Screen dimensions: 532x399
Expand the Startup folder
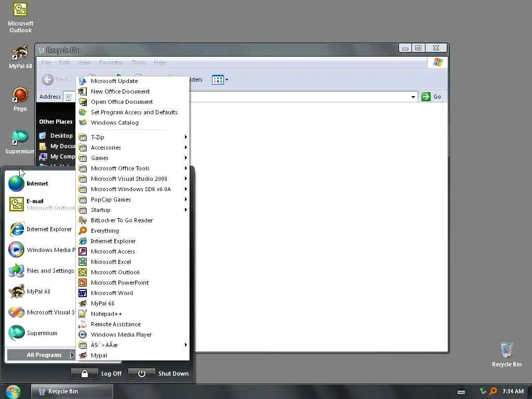click(132, 210)
